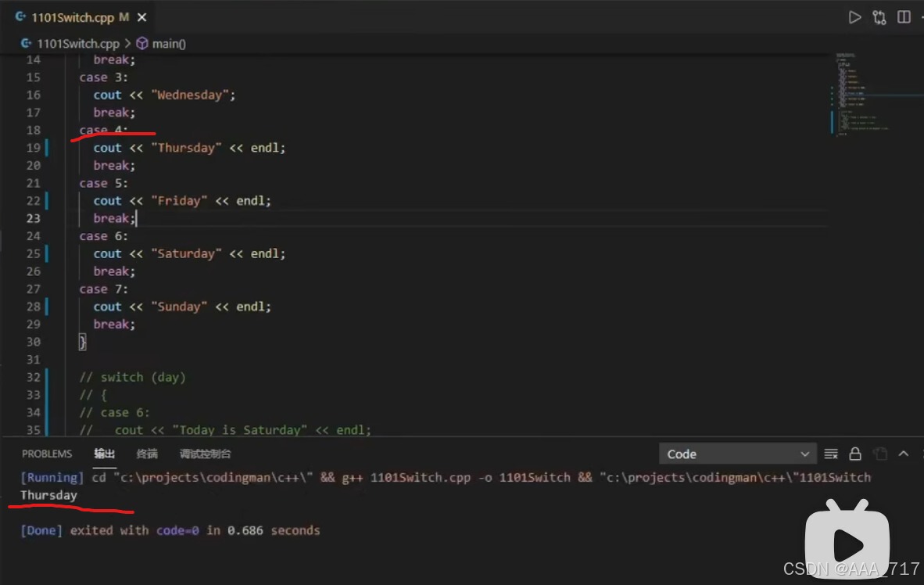
Task: Click the "Friday" string on line 22
Action: 179,201
